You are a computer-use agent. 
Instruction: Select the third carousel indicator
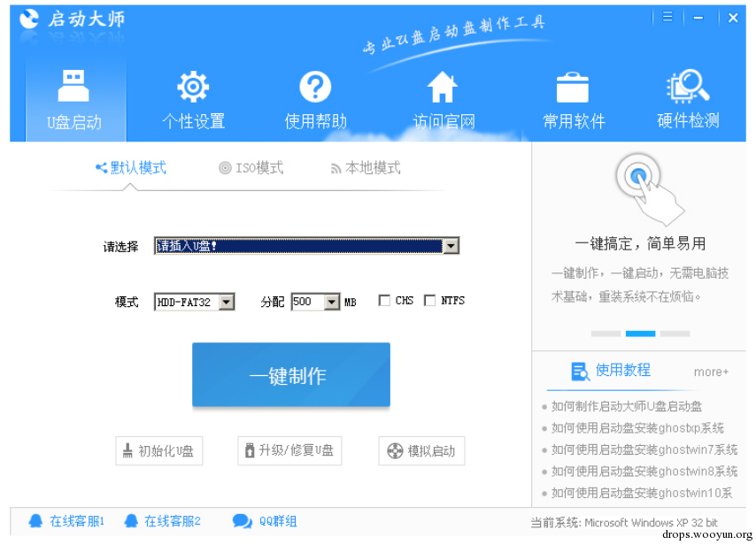(x=675, y=334)
